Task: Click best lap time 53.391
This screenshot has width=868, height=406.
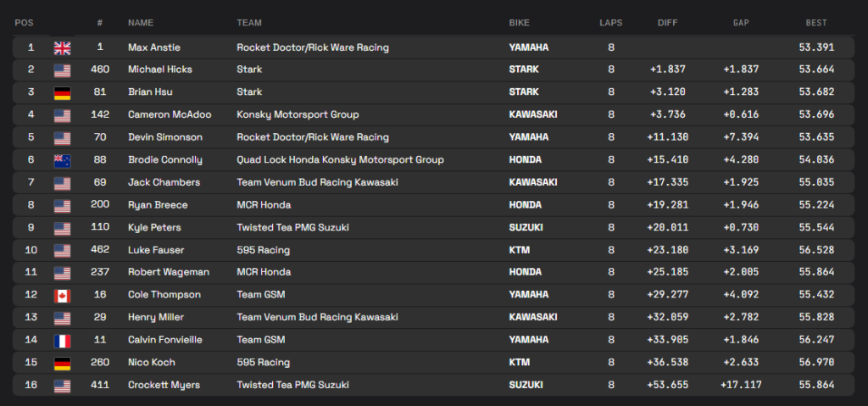Action: click(x=816, y=47)
